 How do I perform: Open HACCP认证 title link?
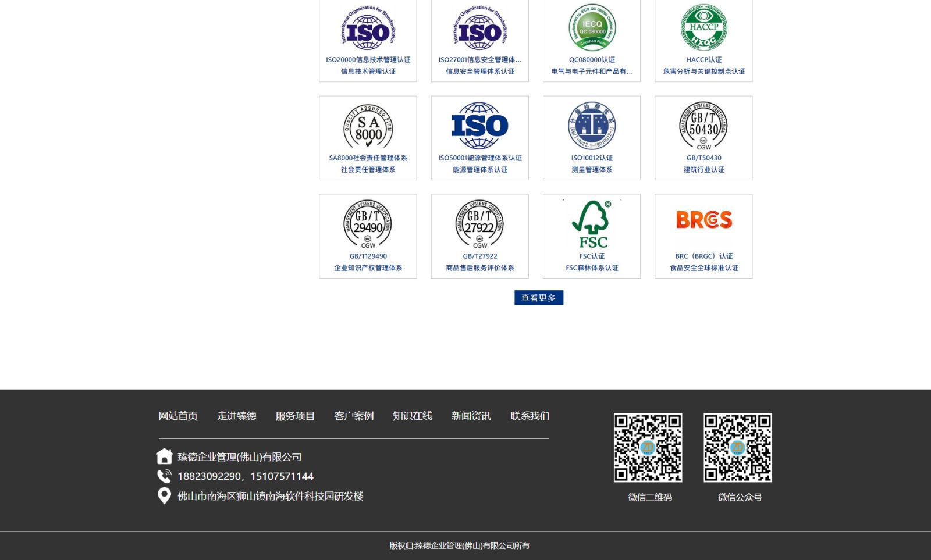[703, 60]
